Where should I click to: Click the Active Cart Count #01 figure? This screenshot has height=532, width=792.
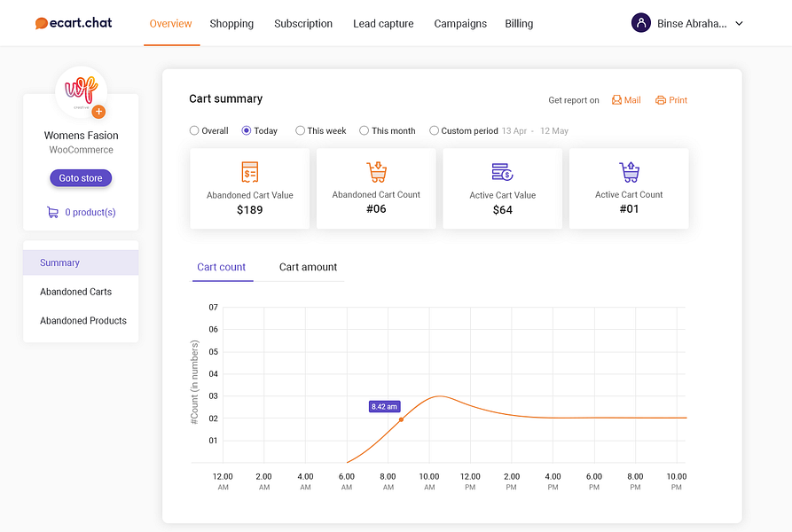click(x=630, y=209)
